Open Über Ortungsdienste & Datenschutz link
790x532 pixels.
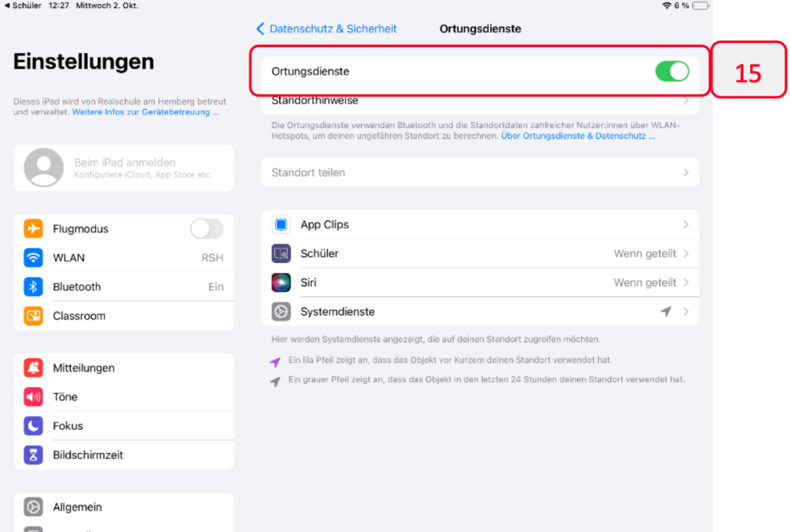point(578,136)
